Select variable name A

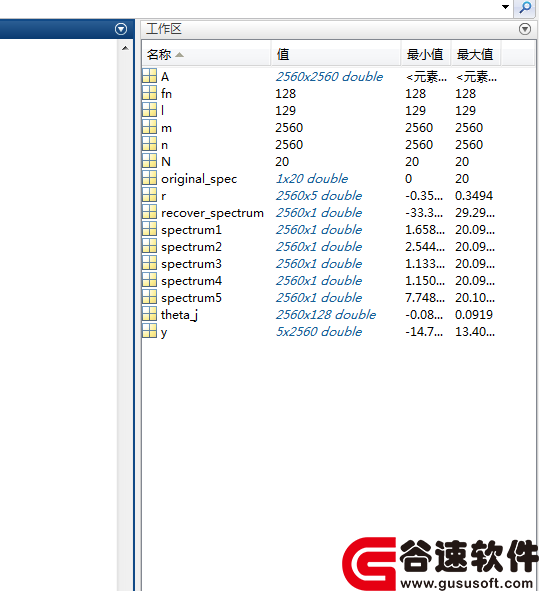(x=165, y=77)
